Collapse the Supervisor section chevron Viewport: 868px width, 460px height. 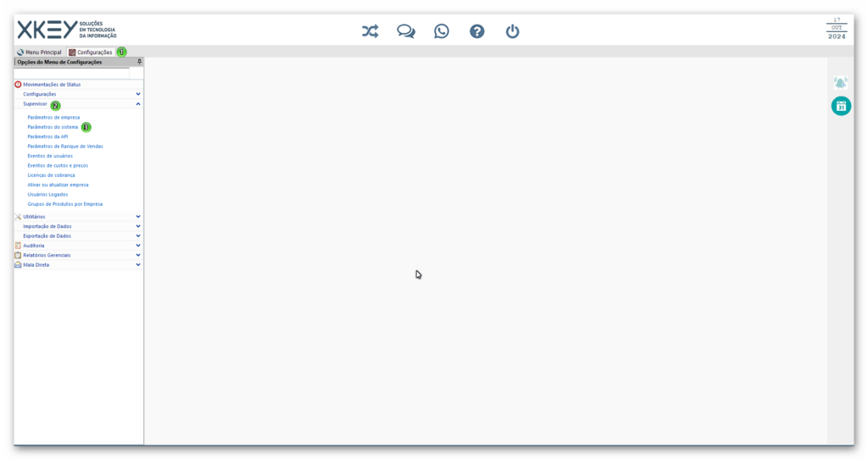[138, 104]
